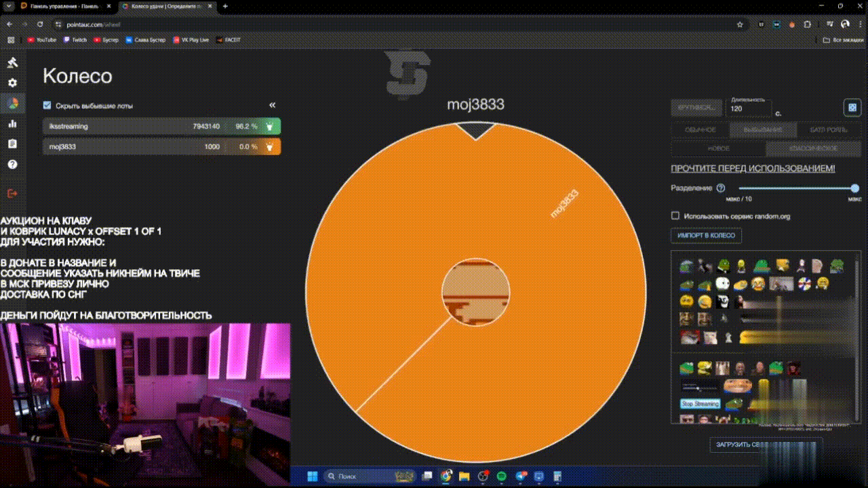Open a new browser tab
The width and height of the screenshot is (868, 488).
(225, 6)
